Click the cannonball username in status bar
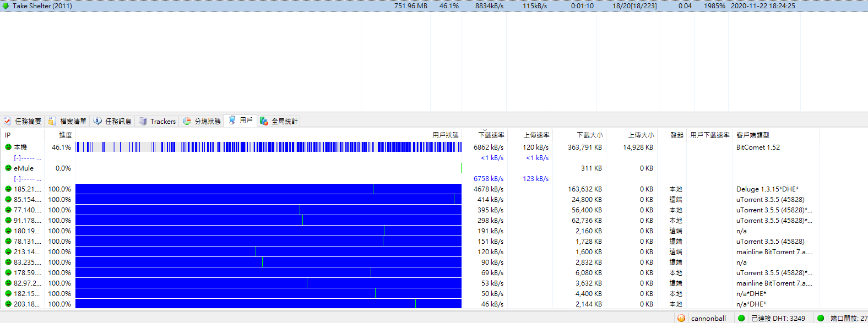 (x=708, y=318)
